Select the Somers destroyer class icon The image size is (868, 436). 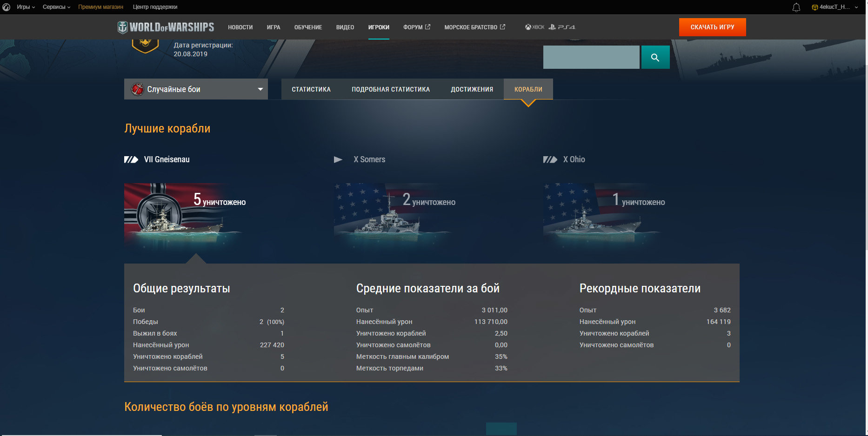338,159
